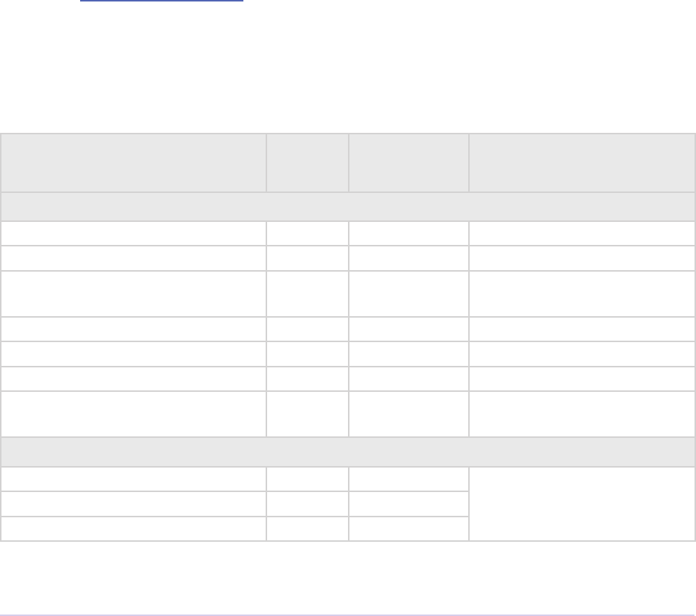The image size is (696, 616).
Task: Click the first column header cell
Action: pyautogui.click(x=134, y=163)
